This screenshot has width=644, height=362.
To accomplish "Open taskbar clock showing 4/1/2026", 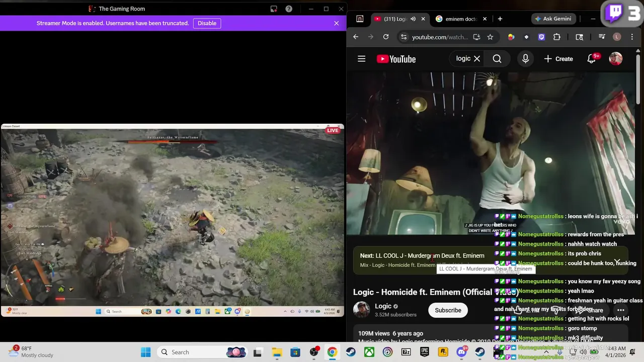I will pyautogui.click(x=616, y=351).
